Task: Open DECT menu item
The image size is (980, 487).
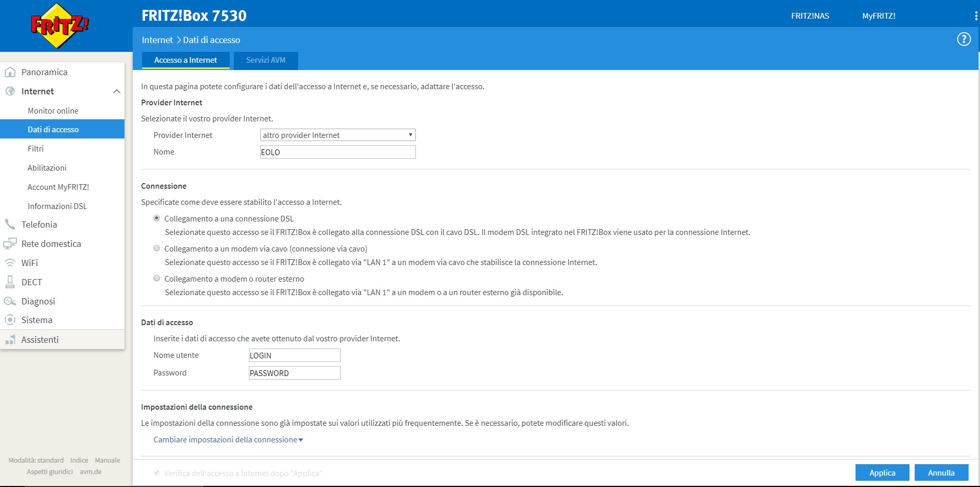Action: click(32, 282)
